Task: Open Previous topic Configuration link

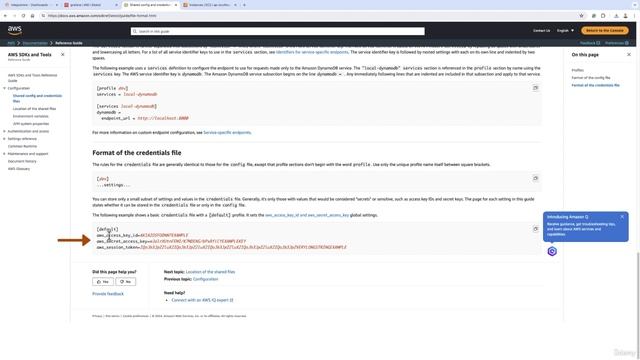Action: click(x=205, y=279)
